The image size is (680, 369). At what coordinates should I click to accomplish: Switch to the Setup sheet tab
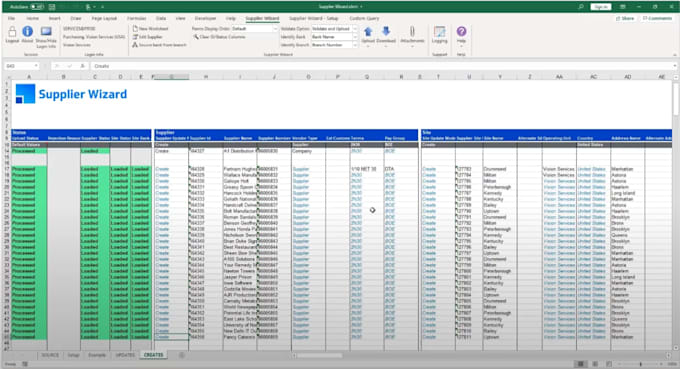pos(73,355)
